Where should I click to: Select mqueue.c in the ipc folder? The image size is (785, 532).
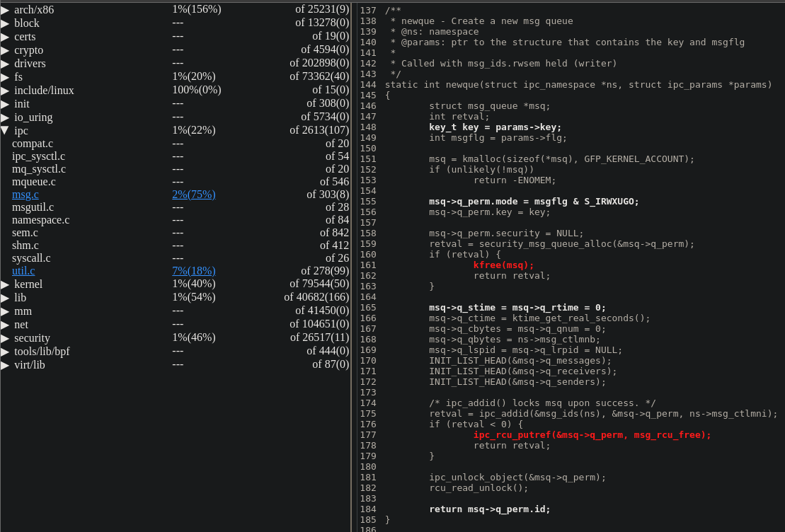[34, 182]
